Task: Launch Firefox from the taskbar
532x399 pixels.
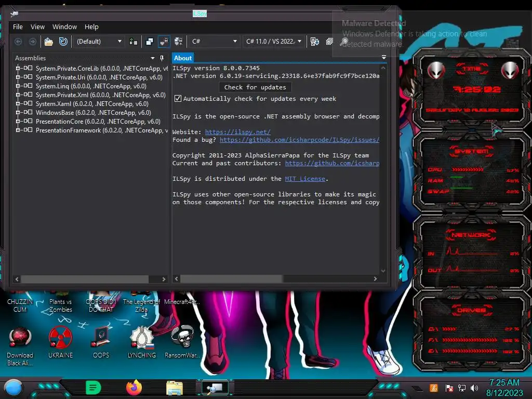Action: [x=134, y=388]
